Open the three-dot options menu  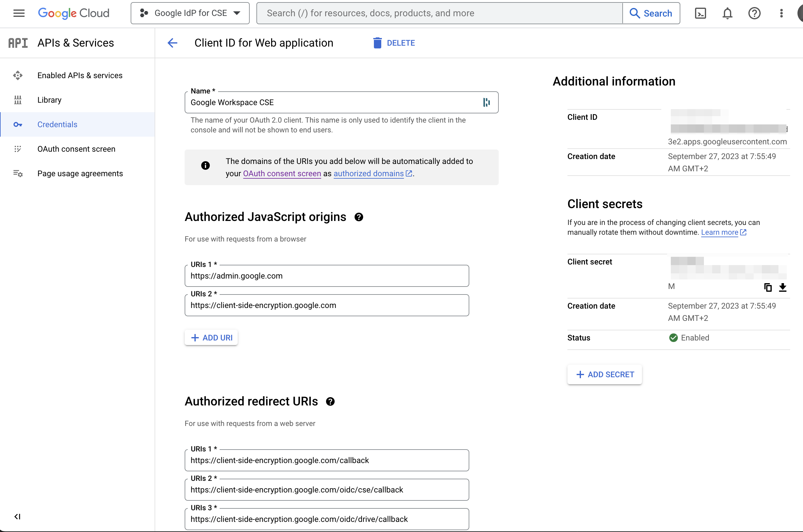click(x=781, y=13)
